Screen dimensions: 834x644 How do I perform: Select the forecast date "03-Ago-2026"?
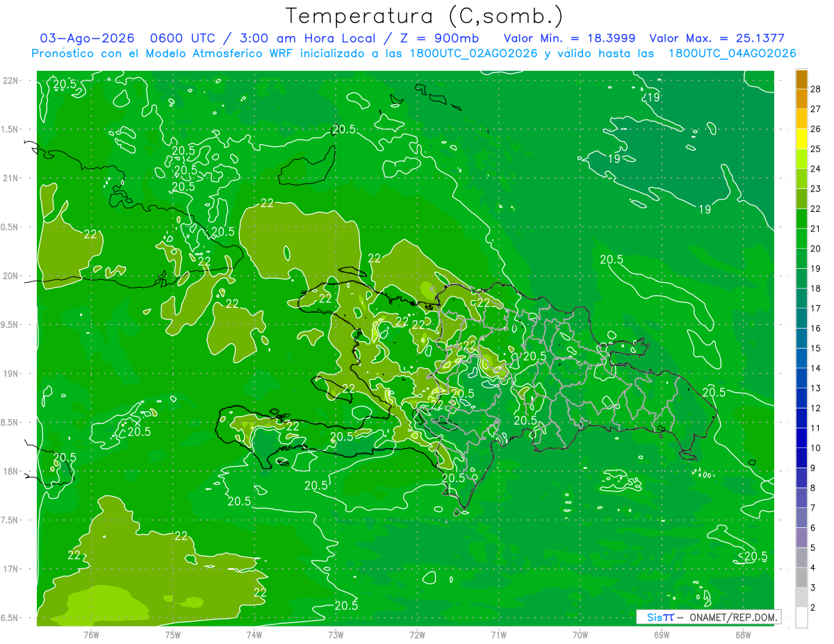[x=87, y=39]
